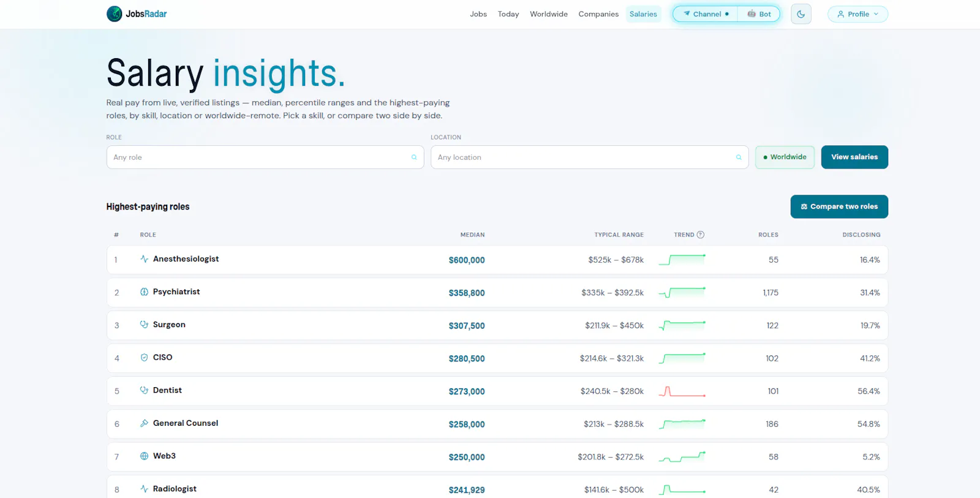Click the Web3 globe icon

pyautogui.click(x=145, y=456)
